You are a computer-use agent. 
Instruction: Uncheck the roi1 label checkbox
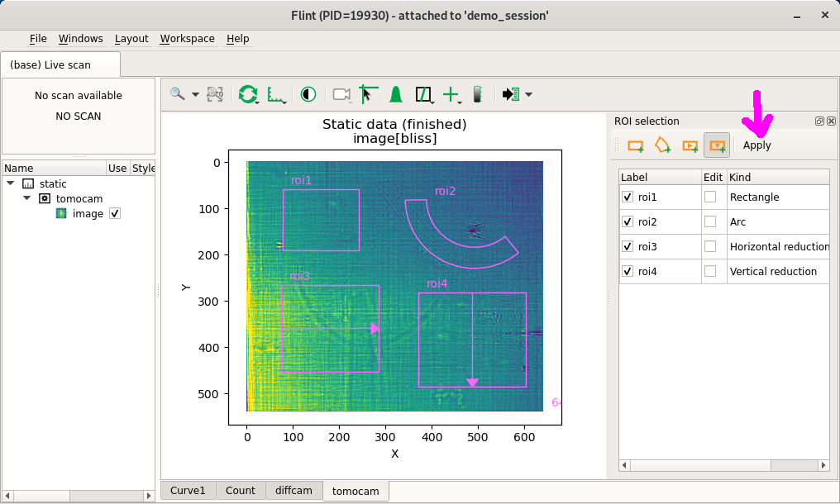(x=628, y=197)
